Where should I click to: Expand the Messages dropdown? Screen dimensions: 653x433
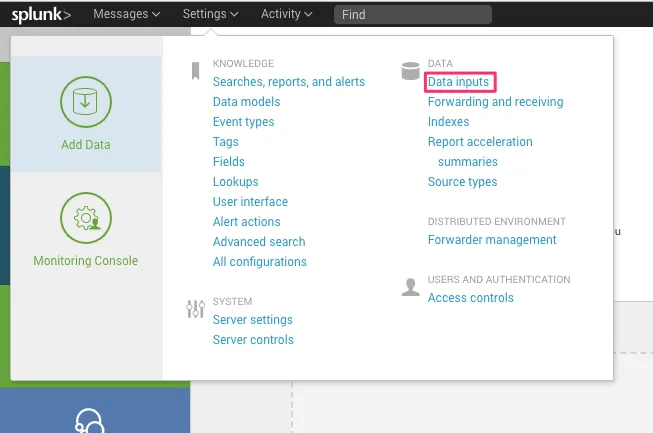click(126, 15)
